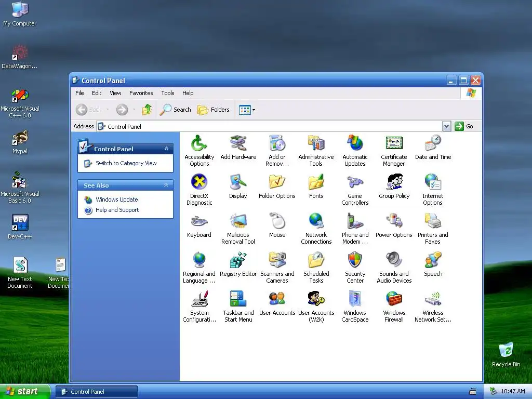This screenshot has height=399, width=532.
Task: Open Automatic Updates settings
Action: [x=355, y=151]
